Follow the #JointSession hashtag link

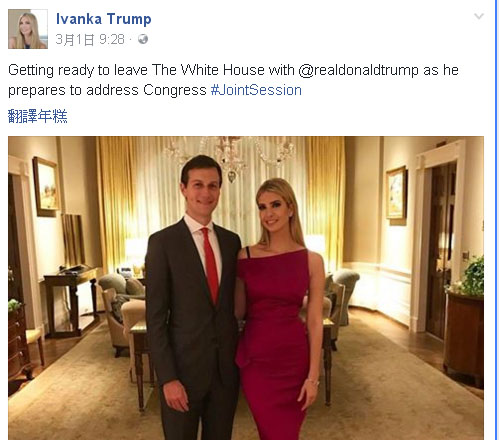click(256, 90)
